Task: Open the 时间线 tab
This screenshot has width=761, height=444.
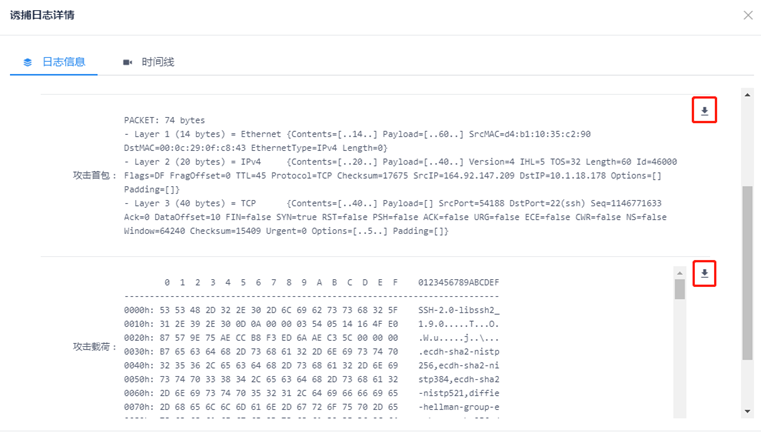Action: (x=158, y=62)
